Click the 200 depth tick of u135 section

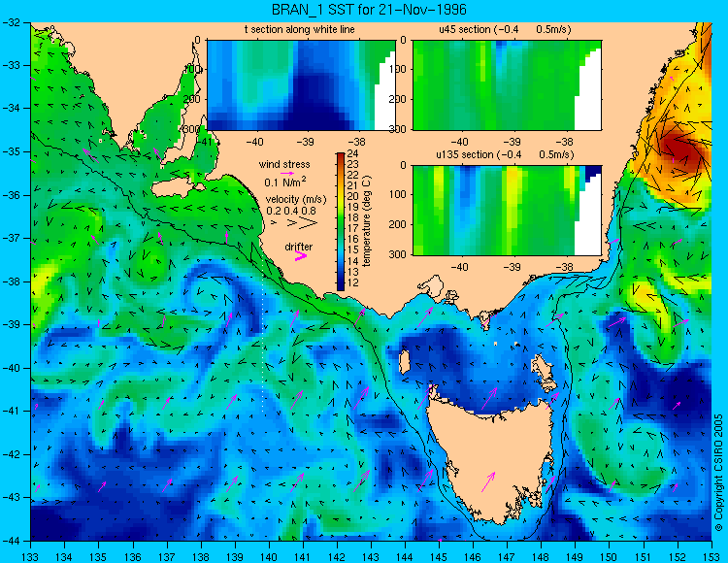point(399,224)
